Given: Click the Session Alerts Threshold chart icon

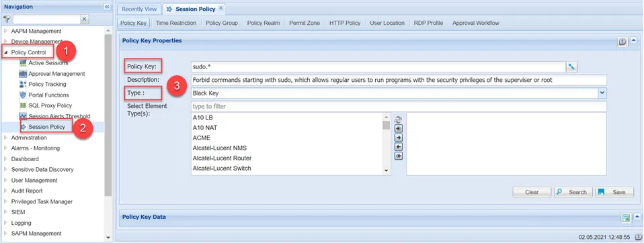Looking at the screenshot, I should (x=23, y=116).
